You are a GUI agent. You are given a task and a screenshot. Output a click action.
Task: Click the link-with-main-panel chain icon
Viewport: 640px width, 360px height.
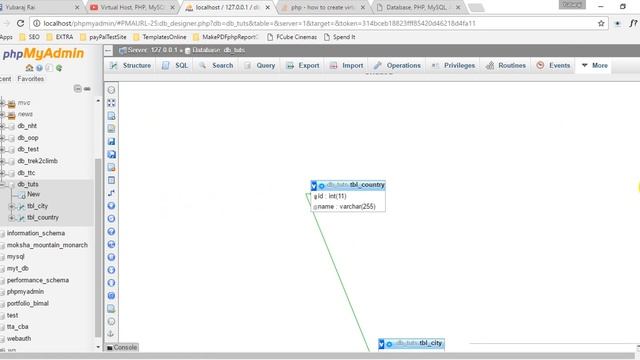pos(87,89)
